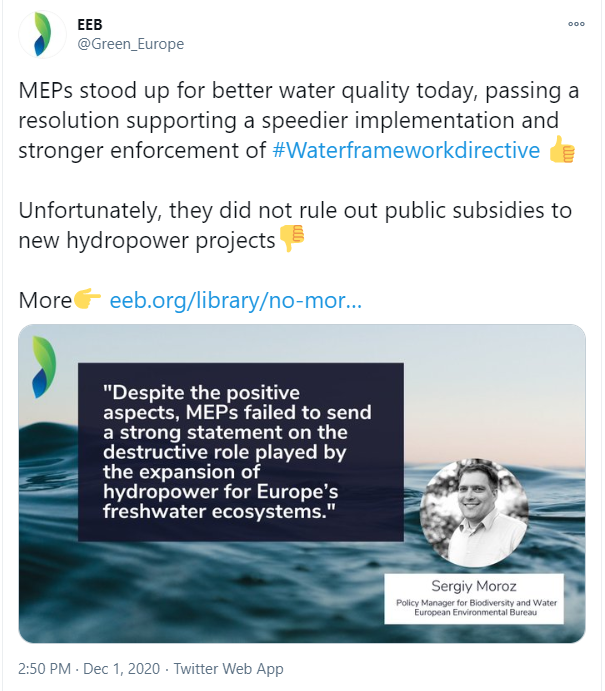This screenshot has height=691, width=605.
Task: Click the EEB profile avatar
Action: click(x=42, y=35)
